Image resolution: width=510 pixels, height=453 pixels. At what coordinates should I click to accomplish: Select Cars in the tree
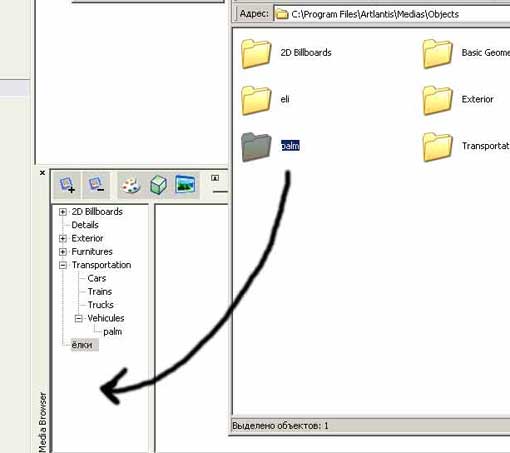[x=97, y=278]
